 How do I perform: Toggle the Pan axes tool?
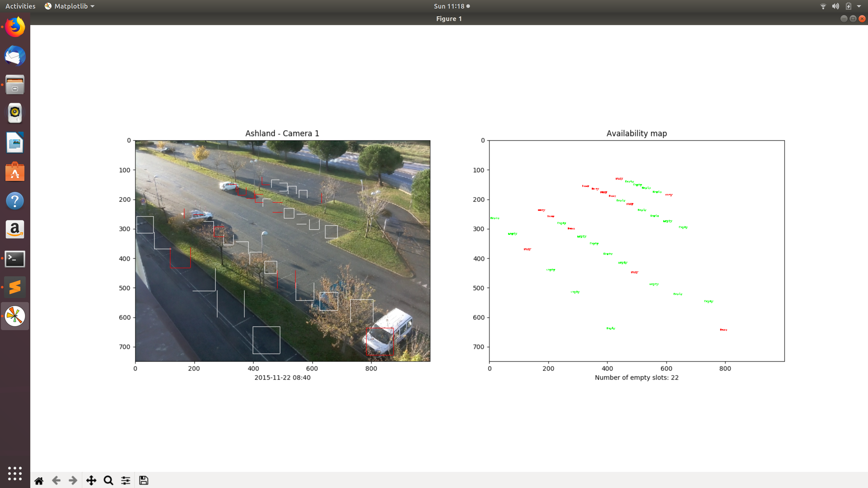coord(91,480)
